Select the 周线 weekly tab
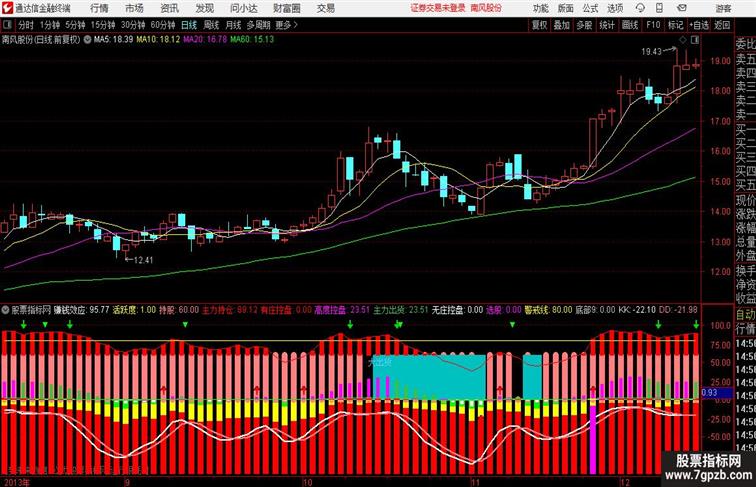Viewport: 756px width, 487px height. [211, 25]
